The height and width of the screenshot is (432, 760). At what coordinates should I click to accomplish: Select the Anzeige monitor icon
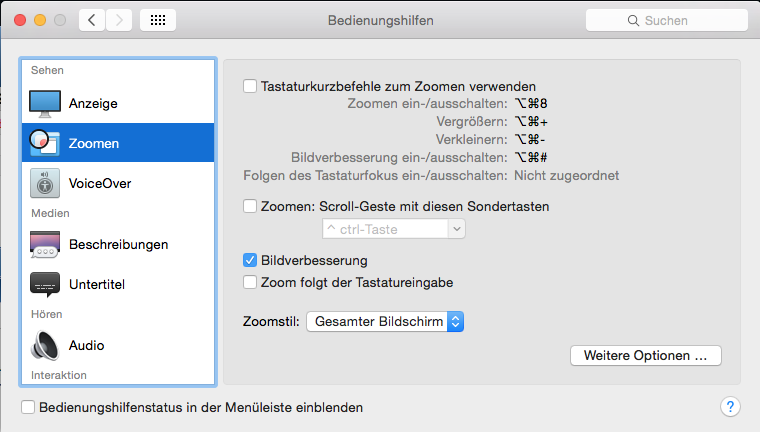point(45,103)
